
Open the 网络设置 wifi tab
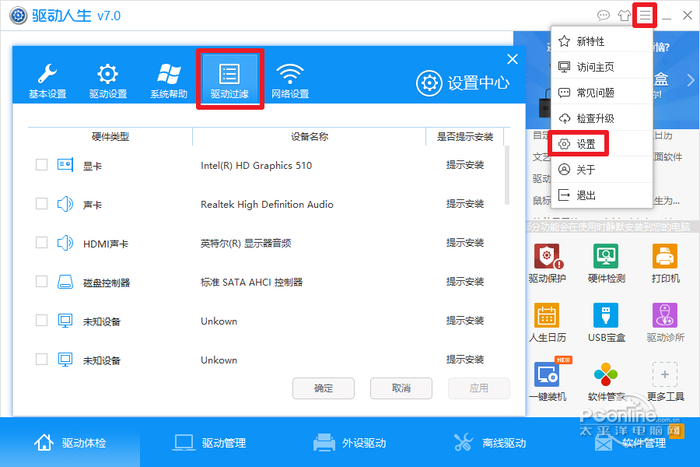[290, 80]
